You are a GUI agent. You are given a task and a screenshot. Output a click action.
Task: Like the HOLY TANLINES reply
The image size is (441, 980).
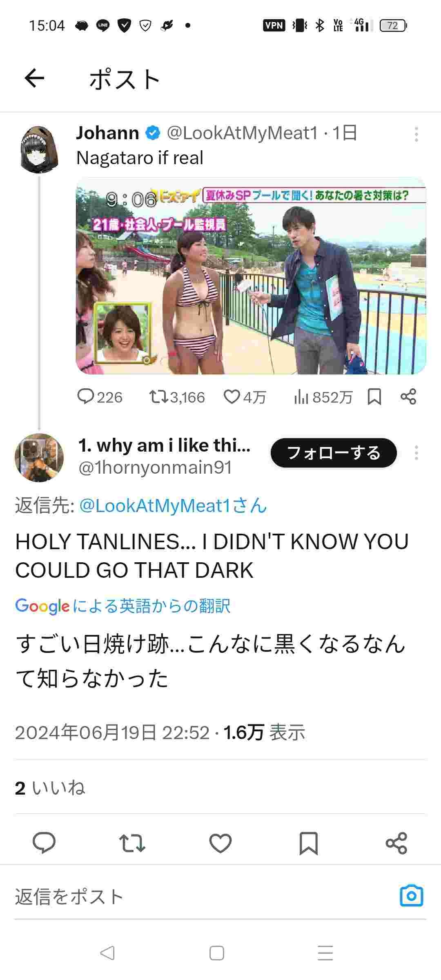tap(220, 843)
